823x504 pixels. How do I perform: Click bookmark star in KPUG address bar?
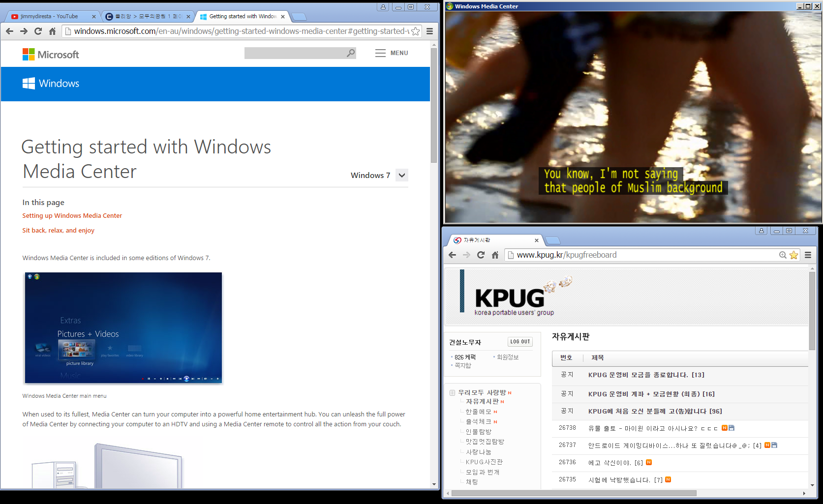[793, 255]
